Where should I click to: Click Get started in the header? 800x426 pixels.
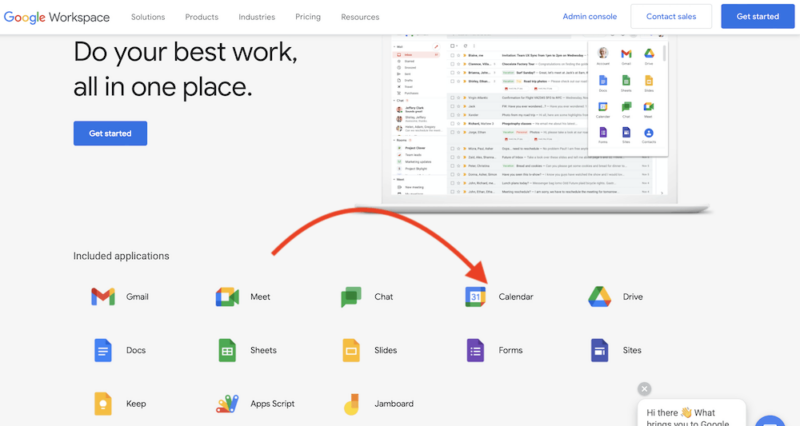point(758,16)
